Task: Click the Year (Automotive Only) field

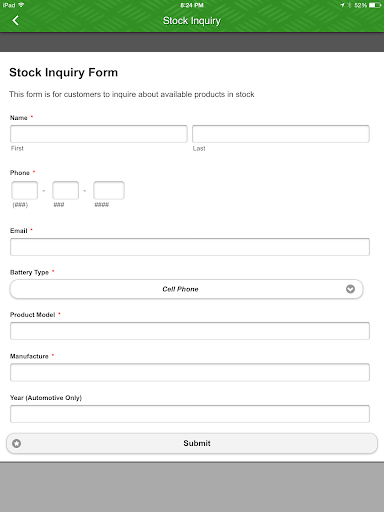Action: pyautogui.click(x=190, y=414)
